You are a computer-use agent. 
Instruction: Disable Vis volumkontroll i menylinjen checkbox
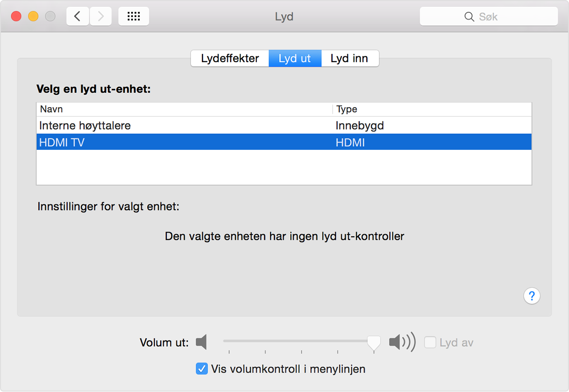click(x=202, y=368)
